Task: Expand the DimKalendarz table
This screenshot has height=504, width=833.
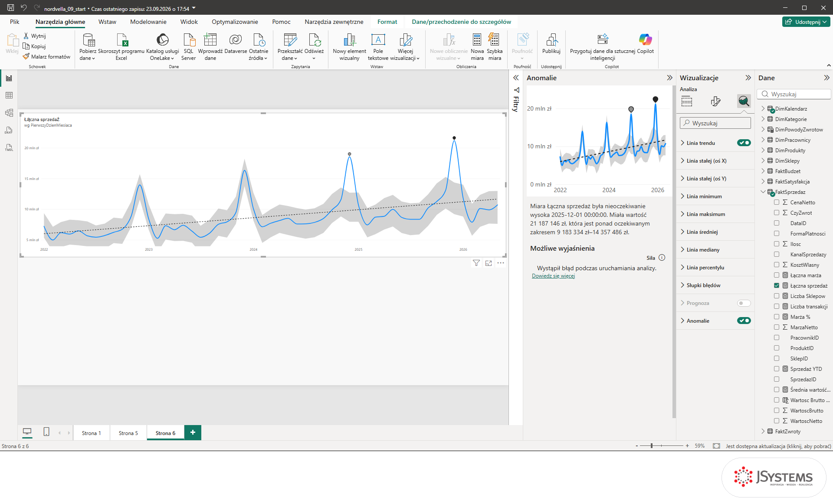Action: point(763,108)
